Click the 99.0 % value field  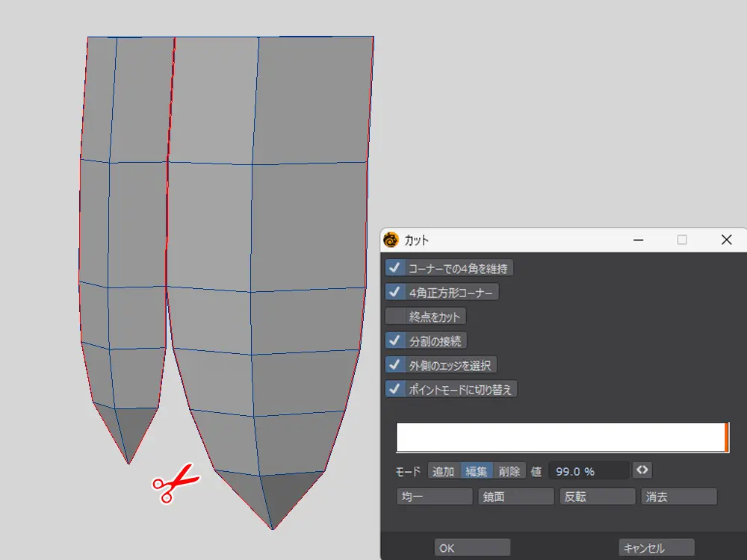(588, 471)
